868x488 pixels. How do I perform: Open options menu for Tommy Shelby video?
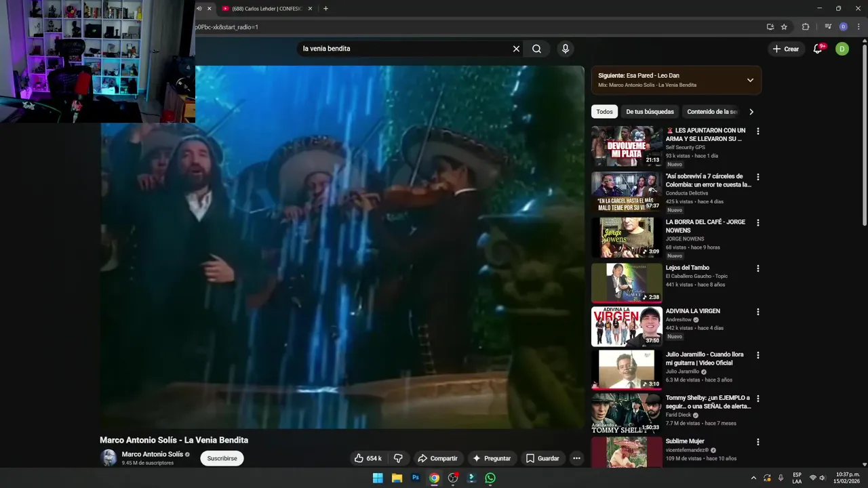758,399
